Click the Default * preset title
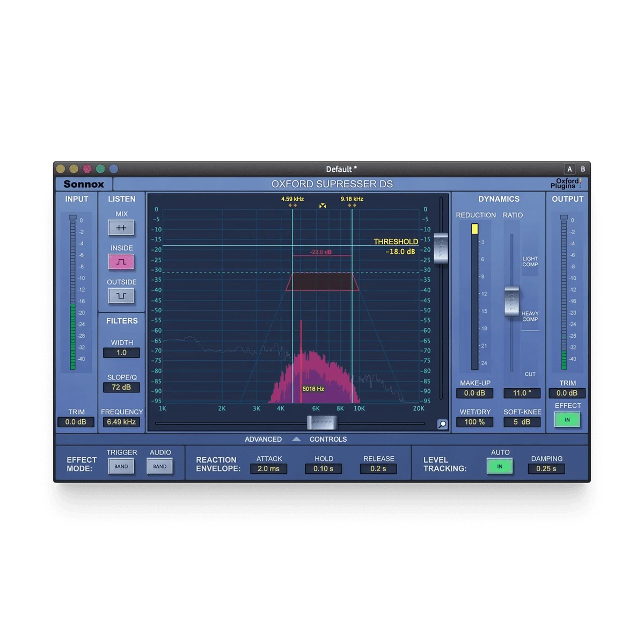644x644 pixels. coord(341,169)
